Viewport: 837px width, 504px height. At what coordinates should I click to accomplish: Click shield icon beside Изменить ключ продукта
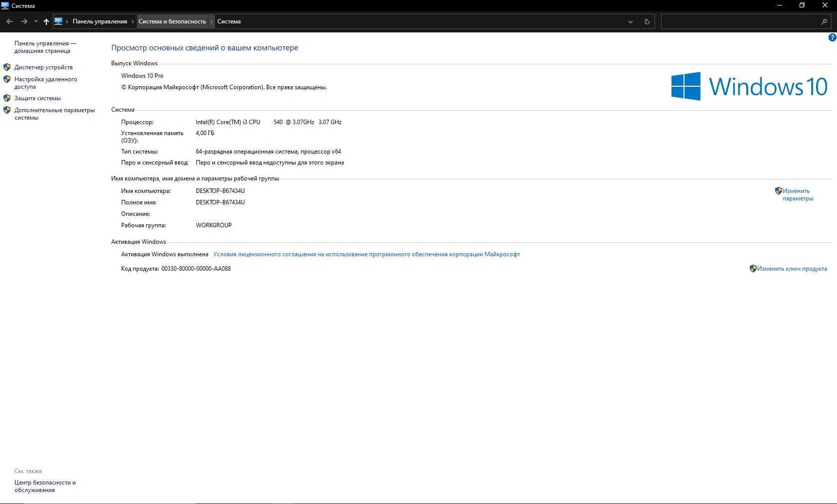pyautogui.click(x=753, y=268)
